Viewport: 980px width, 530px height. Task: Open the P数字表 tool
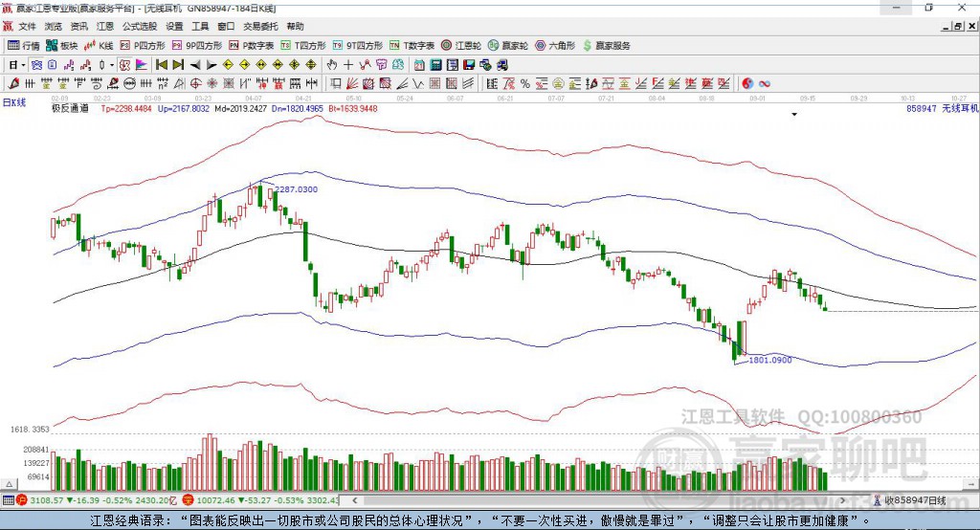point(252,46)
